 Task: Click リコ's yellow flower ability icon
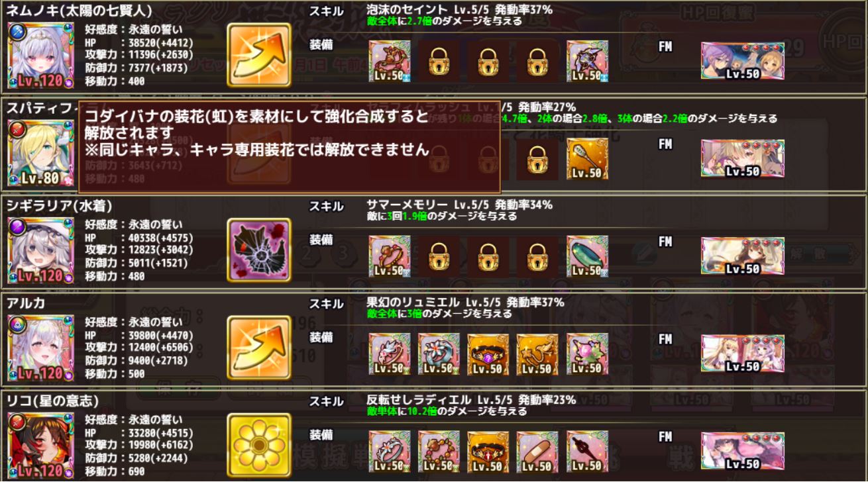click(x=259, y=444)
